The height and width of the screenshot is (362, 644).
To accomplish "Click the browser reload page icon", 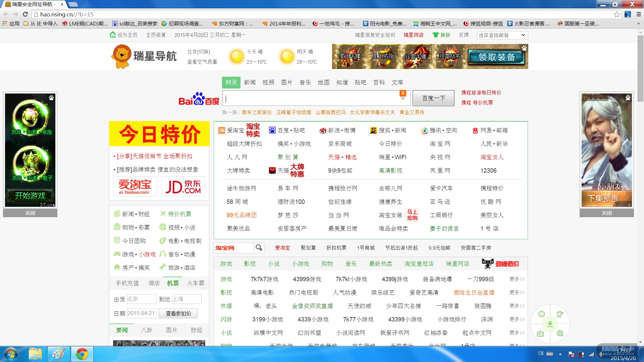I will tap(25, 14).
